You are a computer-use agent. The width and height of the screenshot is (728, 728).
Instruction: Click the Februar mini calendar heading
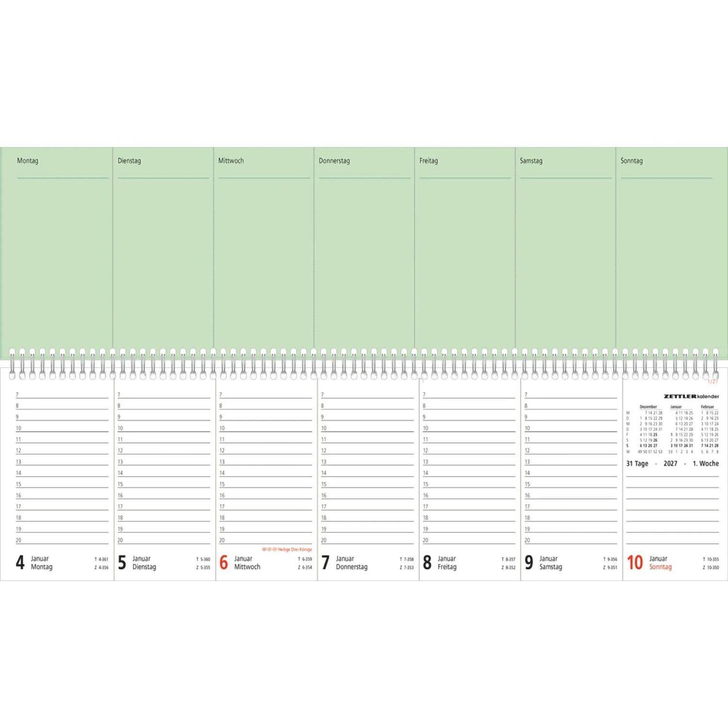[708, 407]
